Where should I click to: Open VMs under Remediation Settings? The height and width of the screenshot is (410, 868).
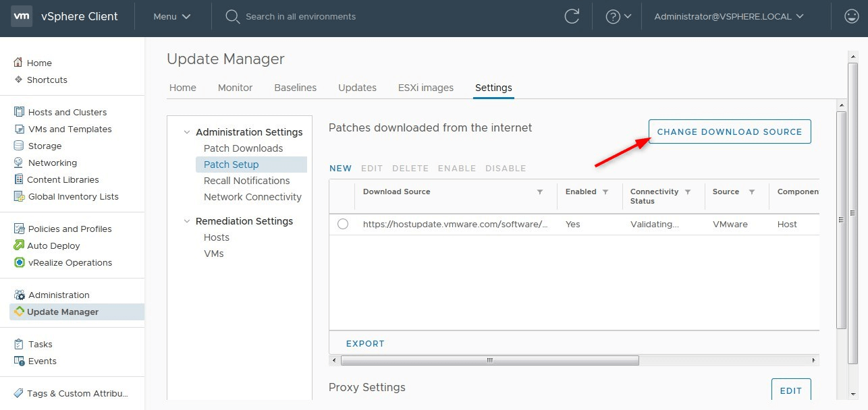tap(213, 254)
